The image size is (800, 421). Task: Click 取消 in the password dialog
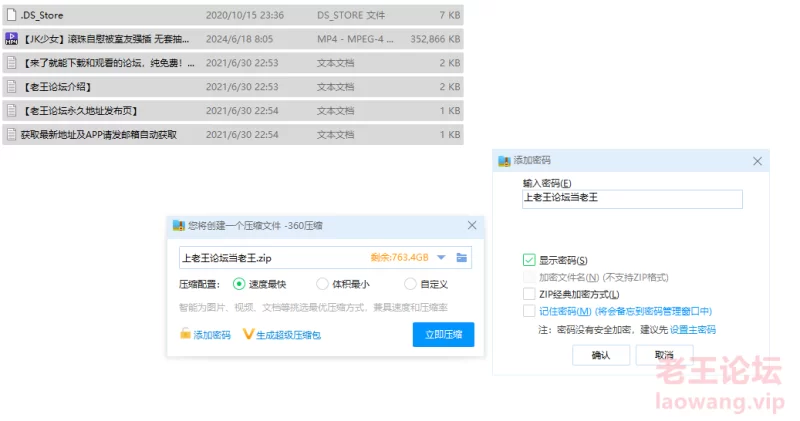(x=664, y=355)
